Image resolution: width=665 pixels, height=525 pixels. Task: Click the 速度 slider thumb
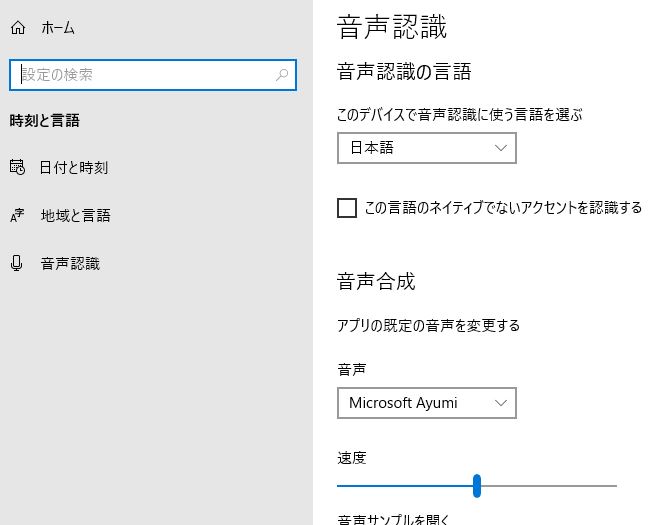(x=477, y=486)
